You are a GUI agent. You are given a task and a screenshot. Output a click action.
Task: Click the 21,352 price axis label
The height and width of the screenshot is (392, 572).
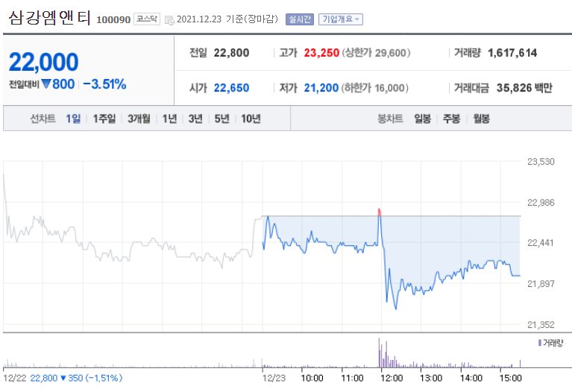pos(541,324)
